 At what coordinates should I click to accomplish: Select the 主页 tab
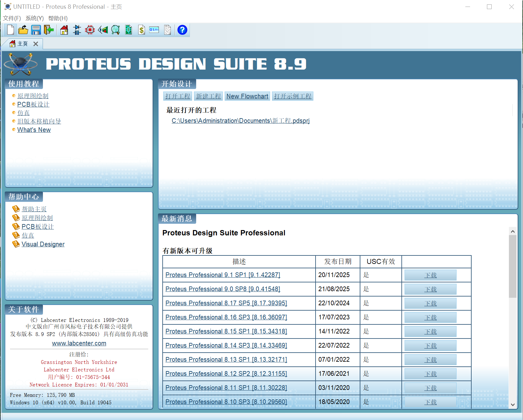[x=22, y=44]
